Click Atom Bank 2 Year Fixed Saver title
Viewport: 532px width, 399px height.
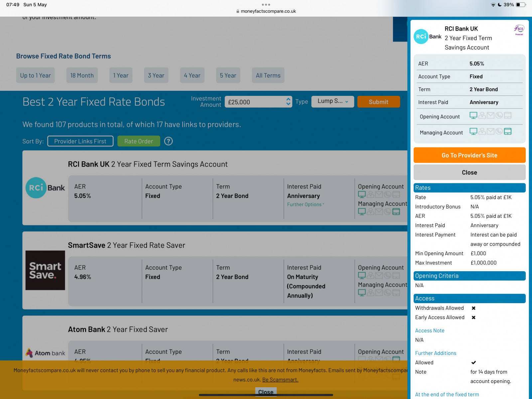118,329
